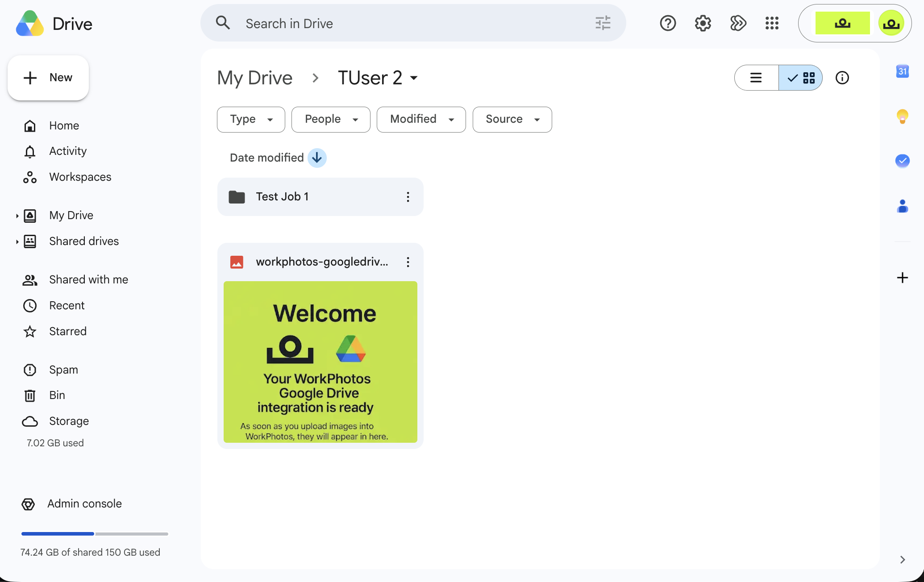This screenshot has height=582, width=924.
Task: Open more actions for Test Job 1
Action: 408,197
